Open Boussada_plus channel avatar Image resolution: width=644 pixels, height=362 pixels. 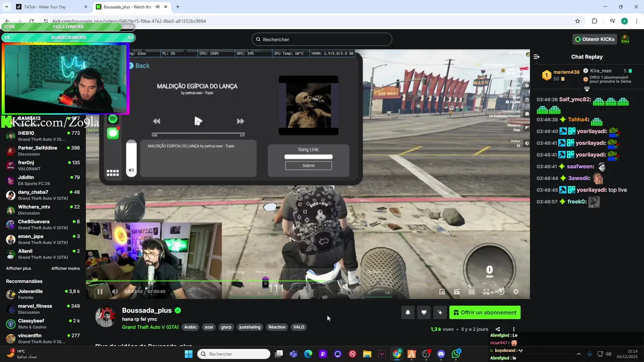[x=106, y=317]
